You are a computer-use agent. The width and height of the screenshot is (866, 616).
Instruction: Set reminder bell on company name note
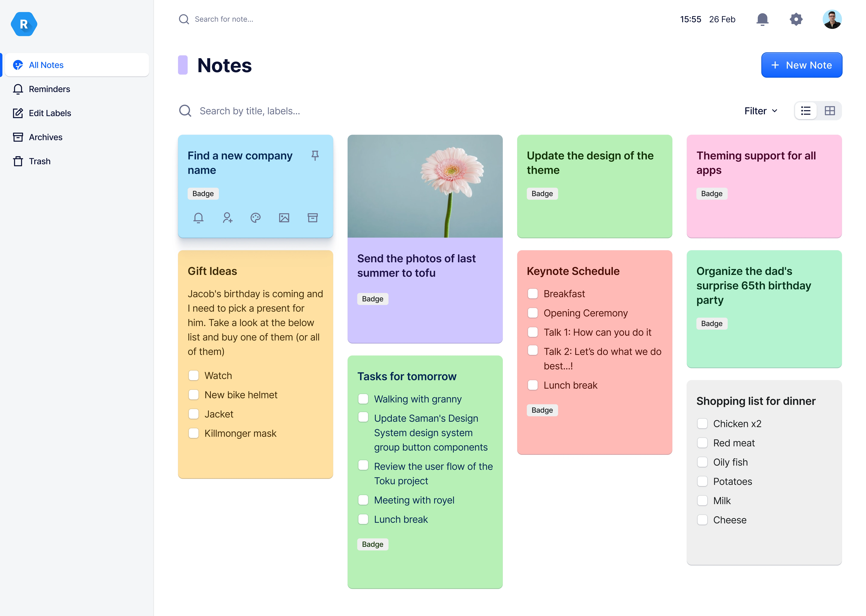198,218
